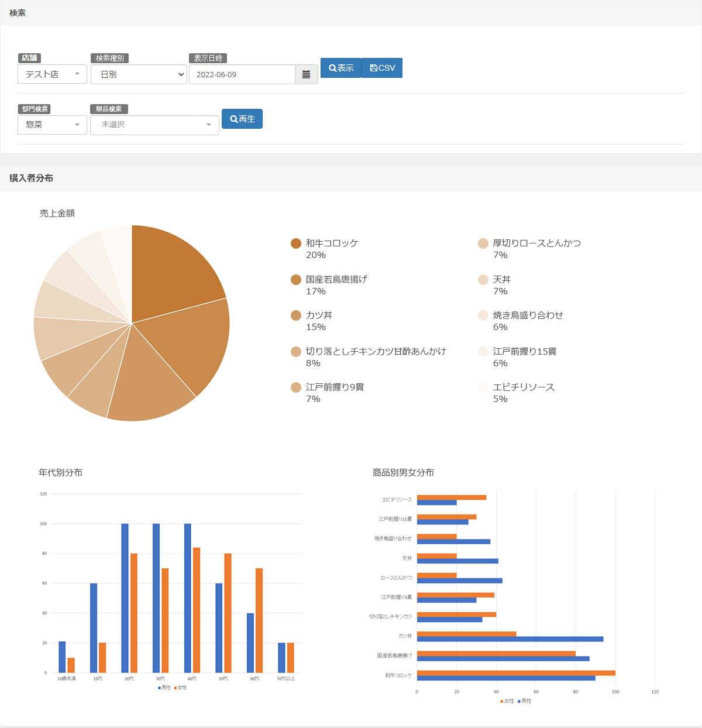Image resolution: width=702 pixels, height=728 pixels.
Task: Open the calendar date picker icon
Action: [x=306, y=74]
